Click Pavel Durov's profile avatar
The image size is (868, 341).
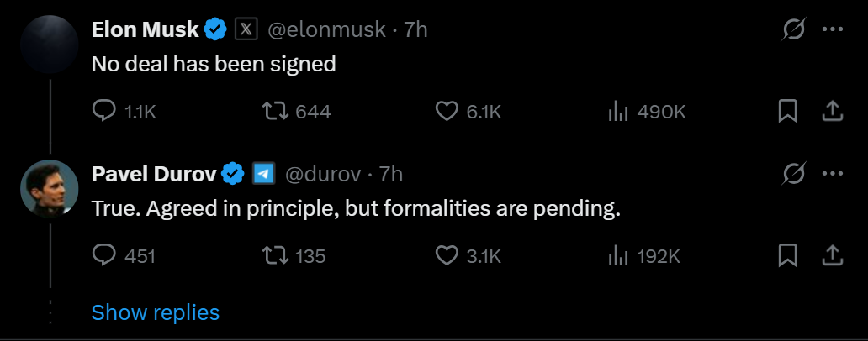tap(50, 188)
